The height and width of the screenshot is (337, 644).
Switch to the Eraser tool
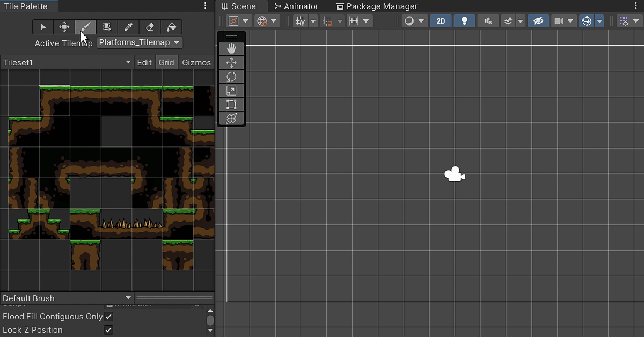149,27
